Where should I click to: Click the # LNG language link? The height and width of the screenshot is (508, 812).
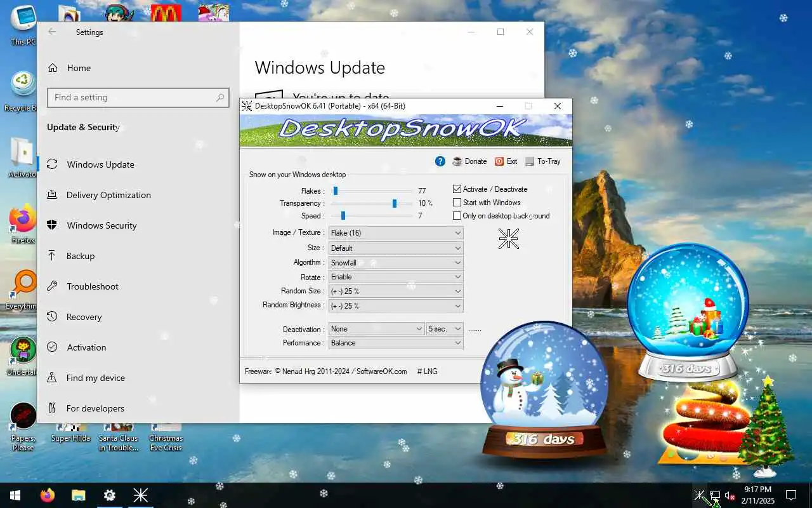click(427, 371)
